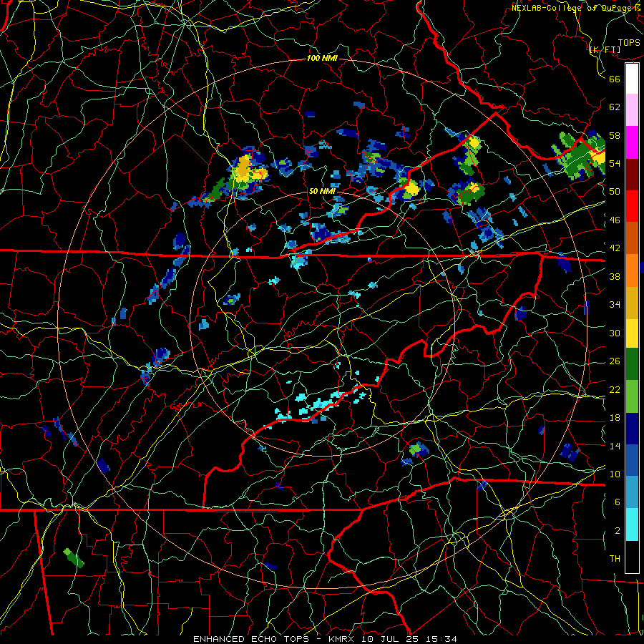Select the dark green legend swatch
Viewport: 644px width, 644px height.
[632, 364]
